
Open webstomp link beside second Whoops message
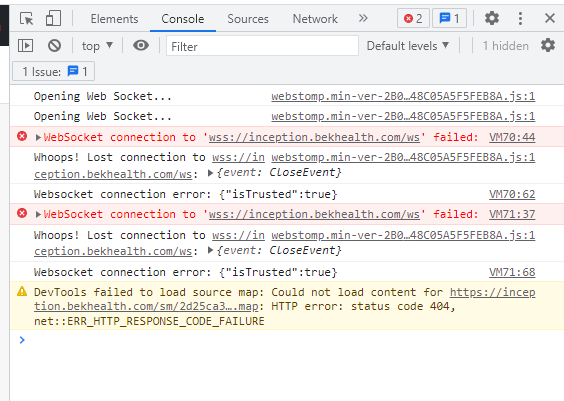click(403, 235)
